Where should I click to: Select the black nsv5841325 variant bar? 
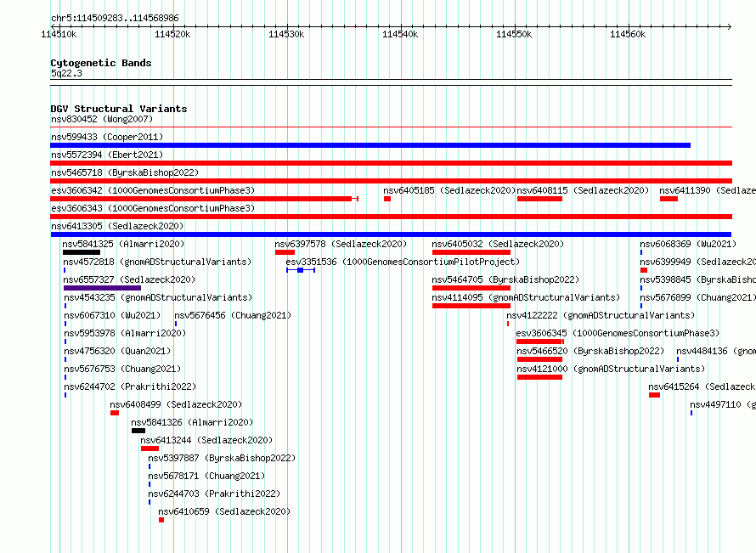coord(82,252)
